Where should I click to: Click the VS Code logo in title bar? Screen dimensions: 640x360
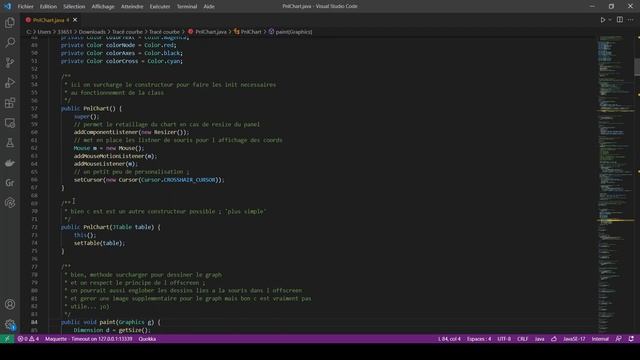point(7,6)
